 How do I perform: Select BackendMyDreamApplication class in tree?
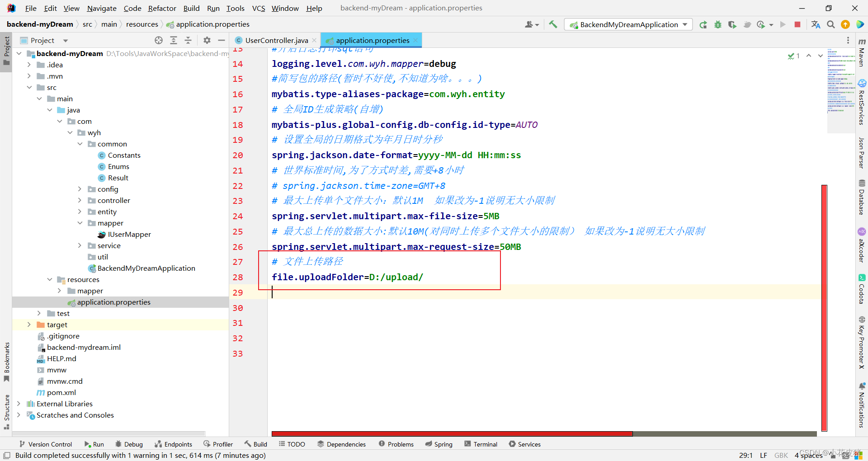click(146, 268)
